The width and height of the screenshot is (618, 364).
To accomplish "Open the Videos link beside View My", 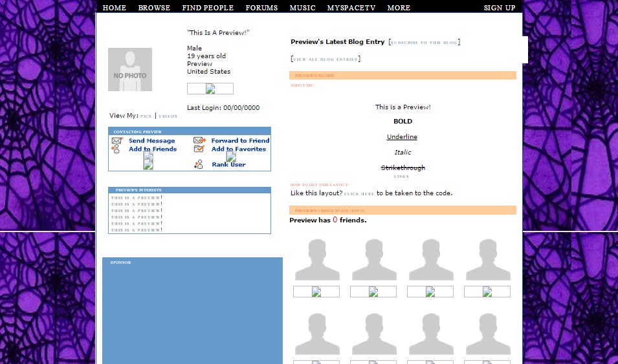I will (168, 116).
